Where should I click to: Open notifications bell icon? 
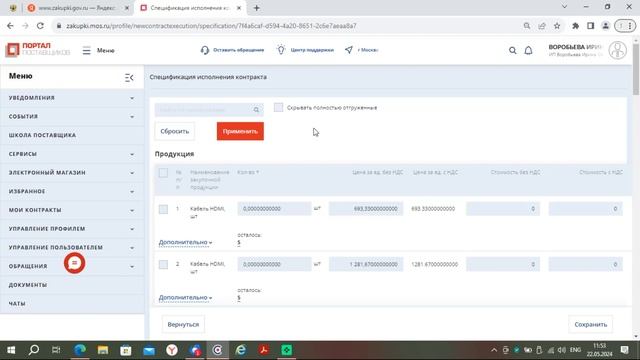click(x=528, y=51)
